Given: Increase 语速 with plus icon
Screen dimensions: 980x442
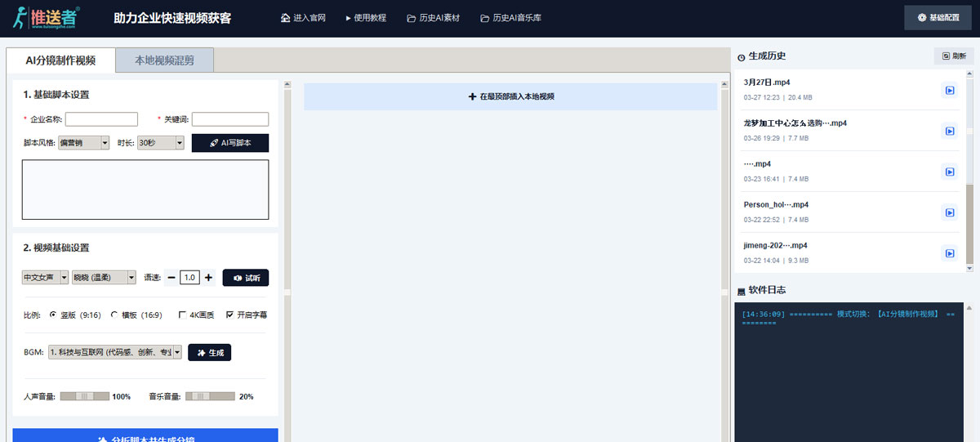Looking at the screenshot, I should tap(208, 278).
